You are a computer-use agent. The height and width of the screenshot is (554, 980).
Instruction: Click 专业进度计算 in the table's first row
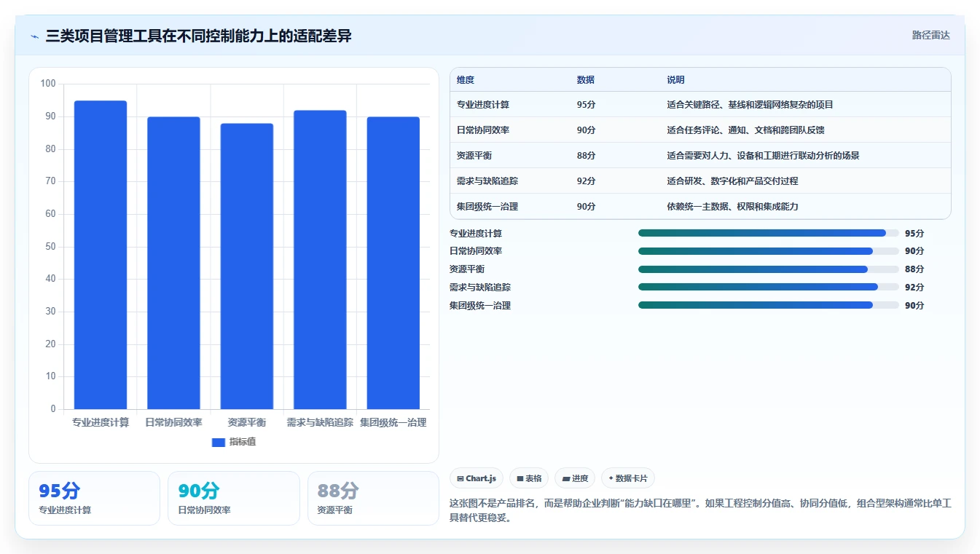coord(483,105)
